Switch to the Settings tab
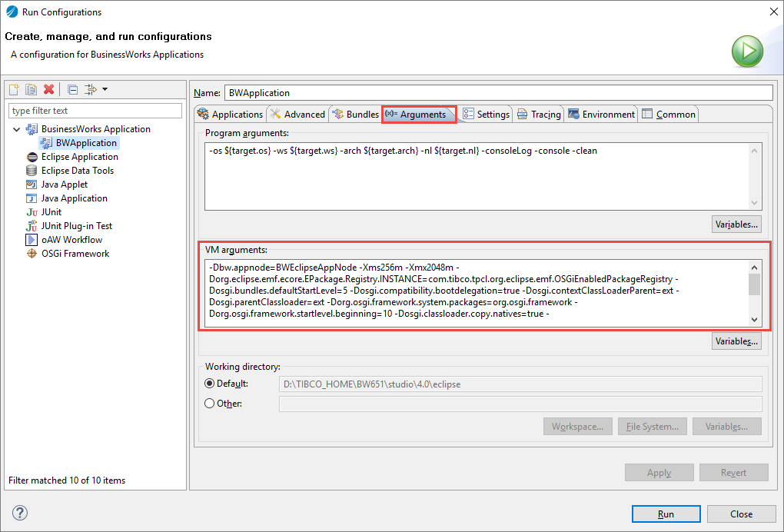The image size is (784, 532). (486, 115)
